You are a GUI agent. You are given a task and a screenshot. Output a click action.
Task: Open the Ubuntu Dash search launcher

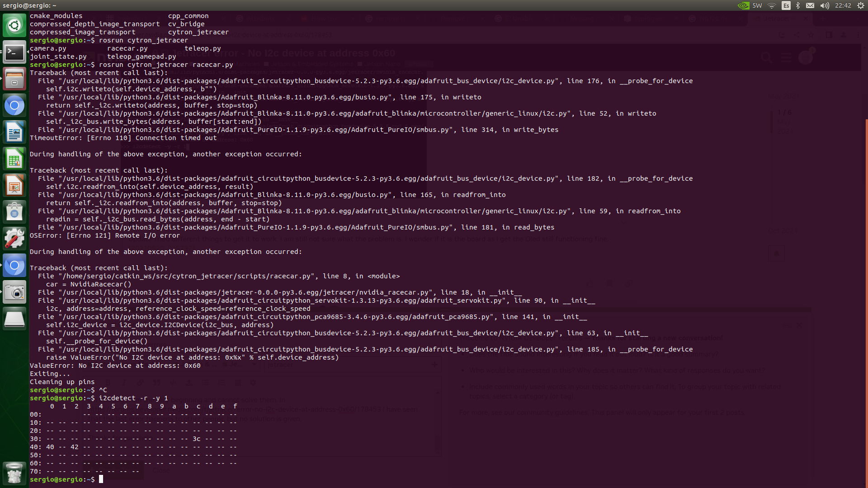(14, 25)
